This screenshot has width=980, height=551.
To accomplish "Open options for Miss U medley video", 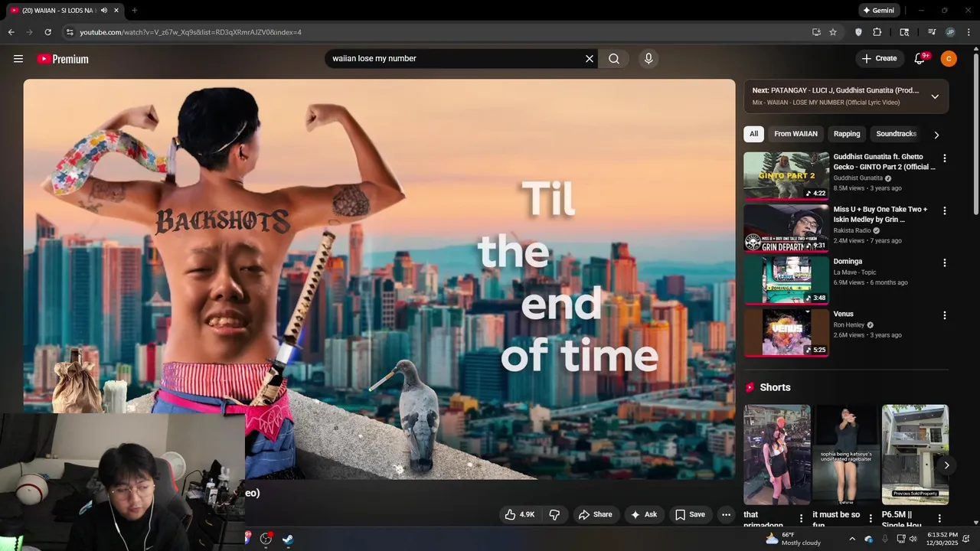I will coord(944,210).
